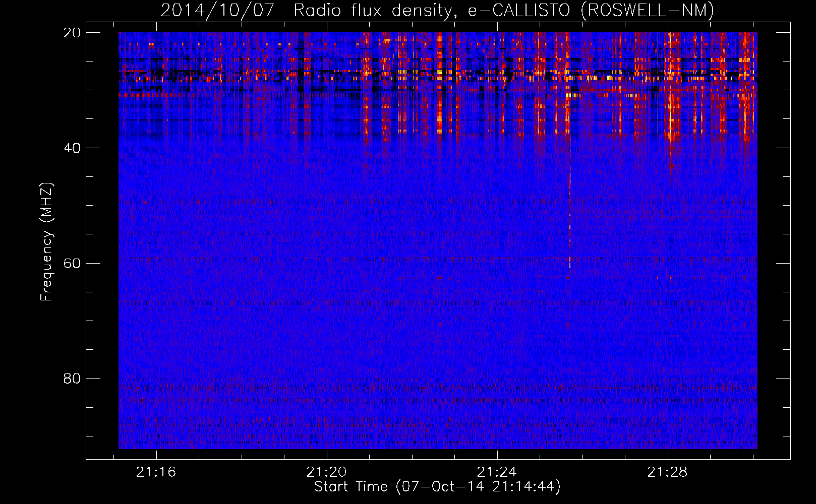Click the time tick label "21:24"
Image resolution: width=816 pixels, height=504 pixels.
pyautogui.click(x=497, y=472)
